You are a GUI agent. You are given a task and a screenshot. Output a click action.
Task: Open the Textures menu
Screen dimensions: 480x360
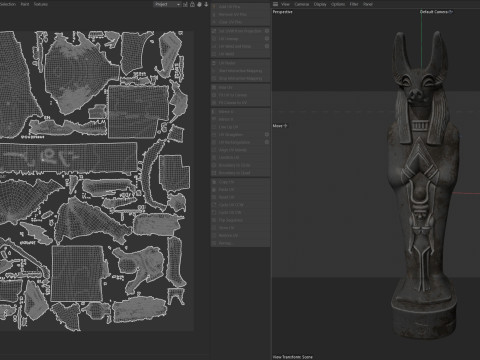click(x=41, y=4)
